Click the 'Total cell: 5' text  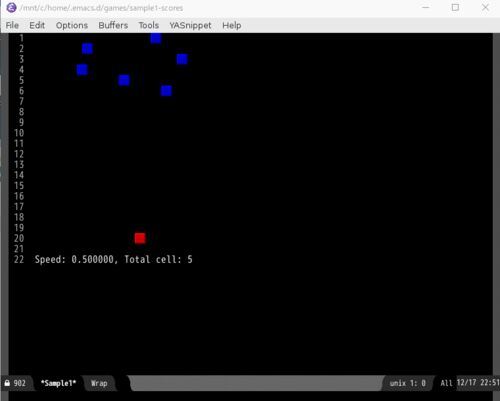[158, 259]
